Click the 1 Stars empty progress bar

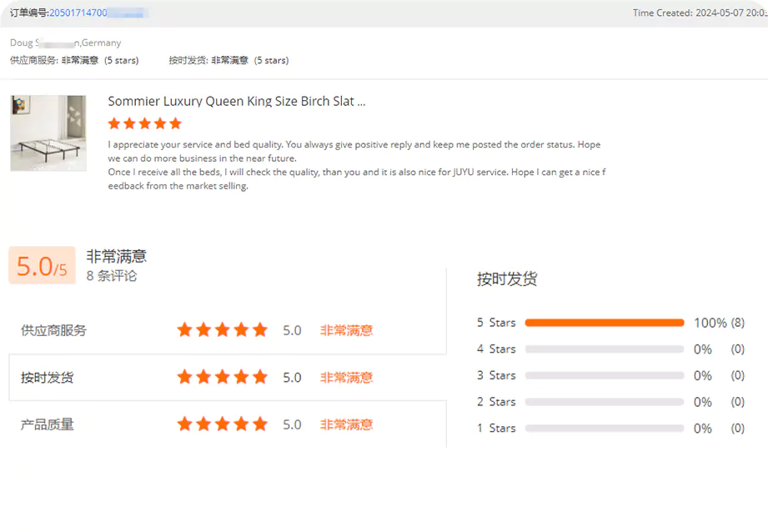(x=605, y=428)
